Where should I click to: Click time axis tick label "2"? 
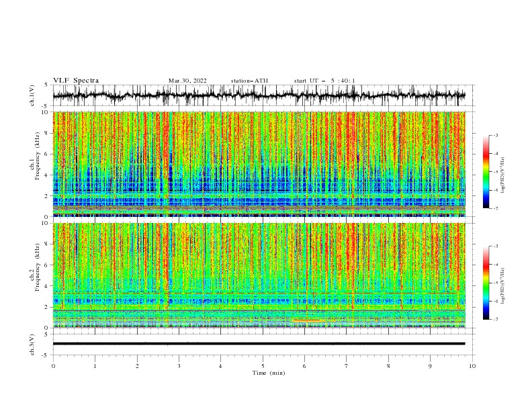tap(137, 366)
